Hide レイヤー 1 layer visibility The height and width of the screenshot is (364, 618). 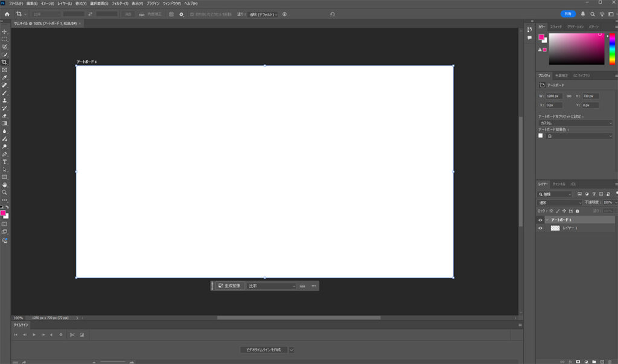540,228
